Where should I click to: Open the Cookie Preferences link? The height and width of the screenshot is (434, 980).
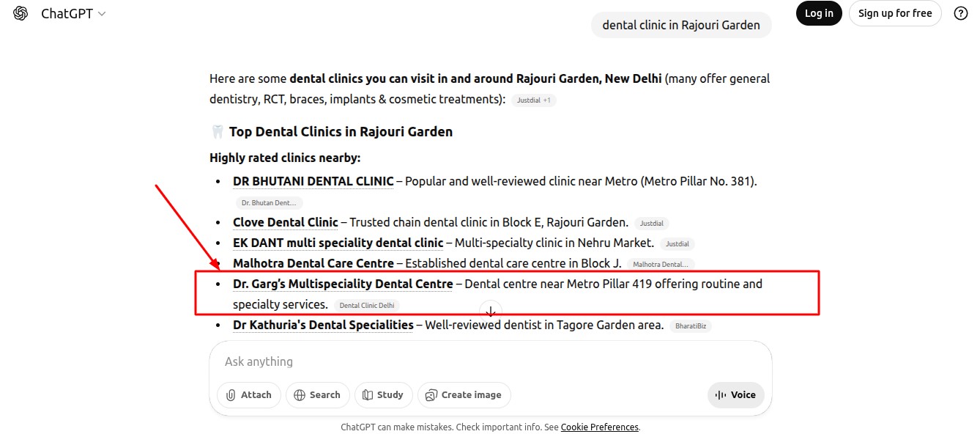[599, 427]
